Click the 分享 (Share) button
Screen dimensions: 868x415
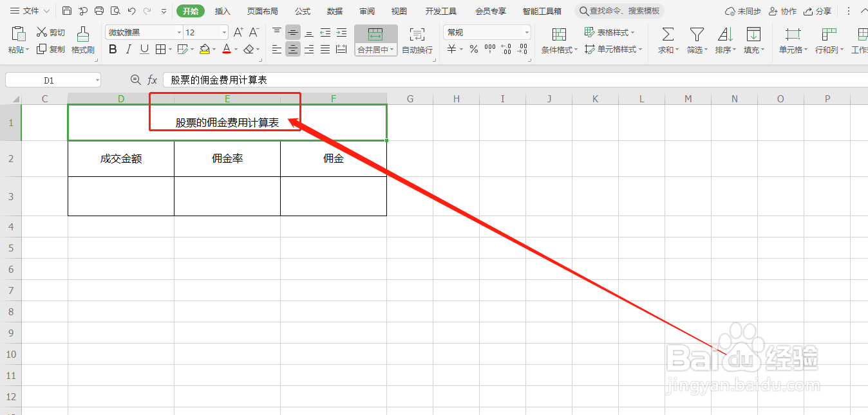[x=817, y=11]
